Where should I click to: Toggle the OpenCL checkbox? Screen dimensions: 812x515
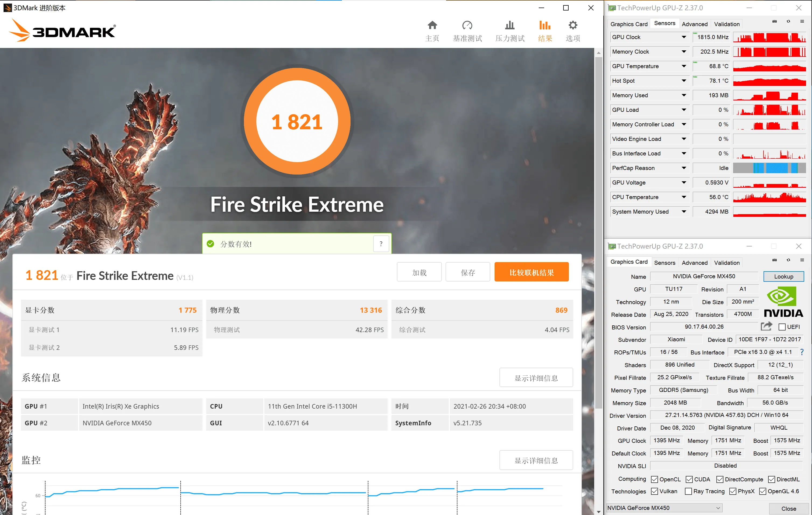pyautogui.click(x=654, y=479)
